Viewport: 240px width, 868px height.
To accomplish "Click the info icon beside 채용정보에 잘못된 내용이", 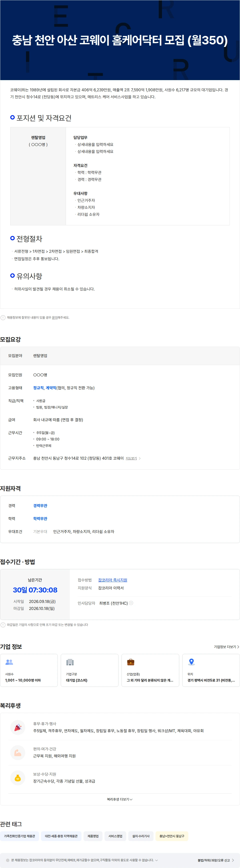I will pos(3,317).
